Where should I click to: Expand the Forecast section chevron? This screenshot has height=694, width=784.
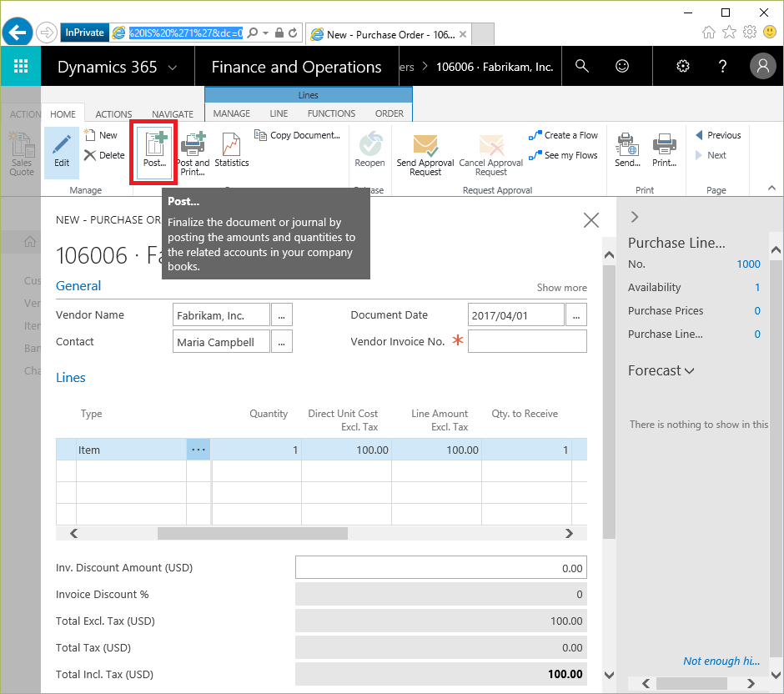tap(690, 371)
